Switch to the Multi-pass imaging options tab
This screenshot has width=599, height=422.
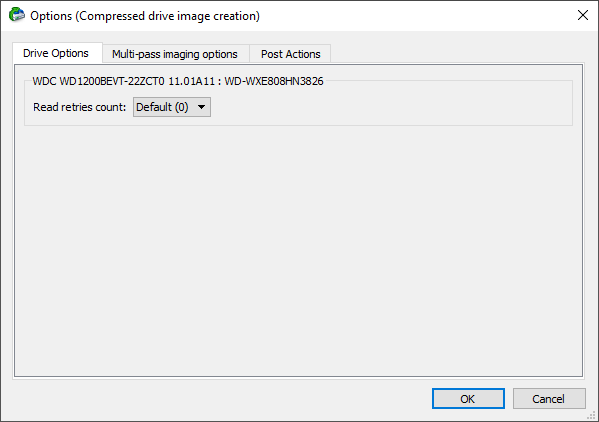tap(176, 54)
